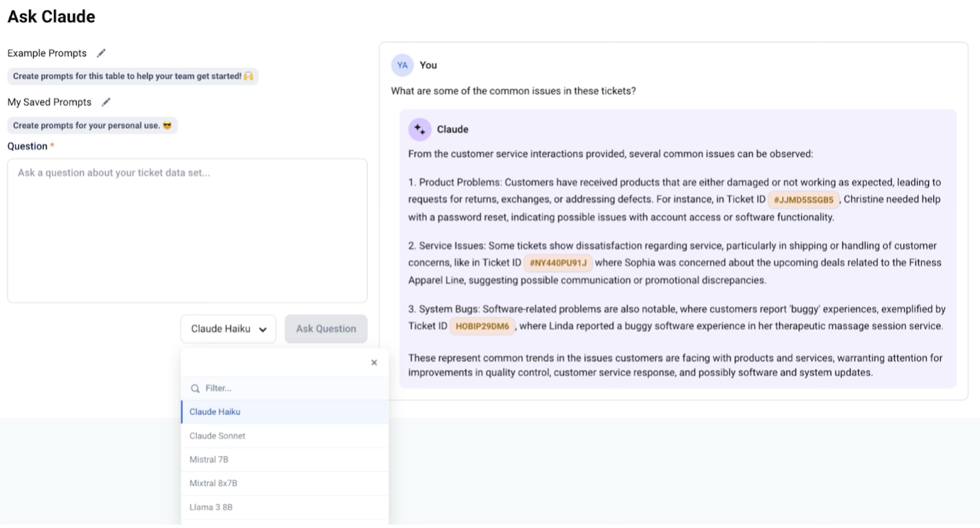The image size is (980, 528).
Task: Click the magnifier icon in the Filter field
Action: (194, 388)
